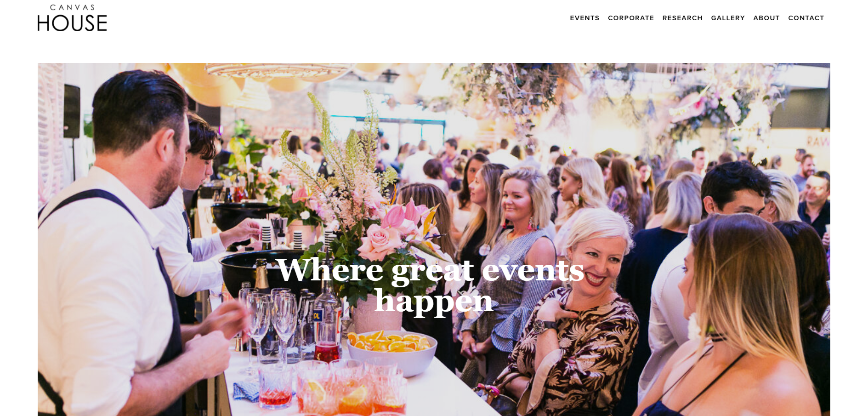Click the bowl of orange slices

click(x=391, y=350)
